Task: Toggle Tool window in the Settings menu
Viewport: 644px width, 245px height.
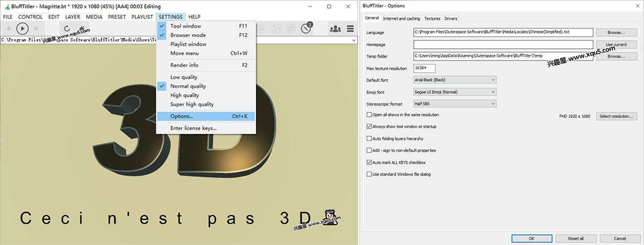Action: point(207,26)
